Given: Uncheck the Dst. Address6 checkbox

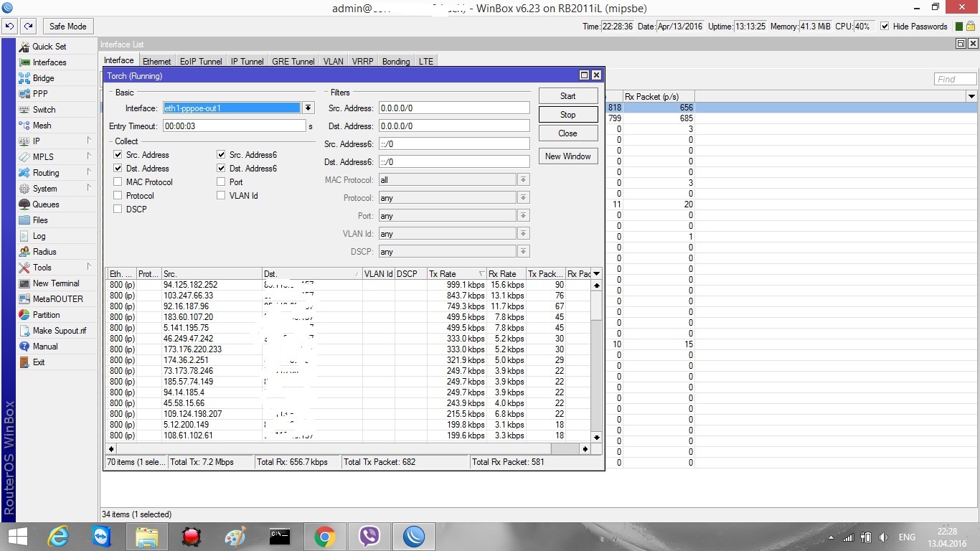Looking at the screenshot, I should (x=221, y=169).
